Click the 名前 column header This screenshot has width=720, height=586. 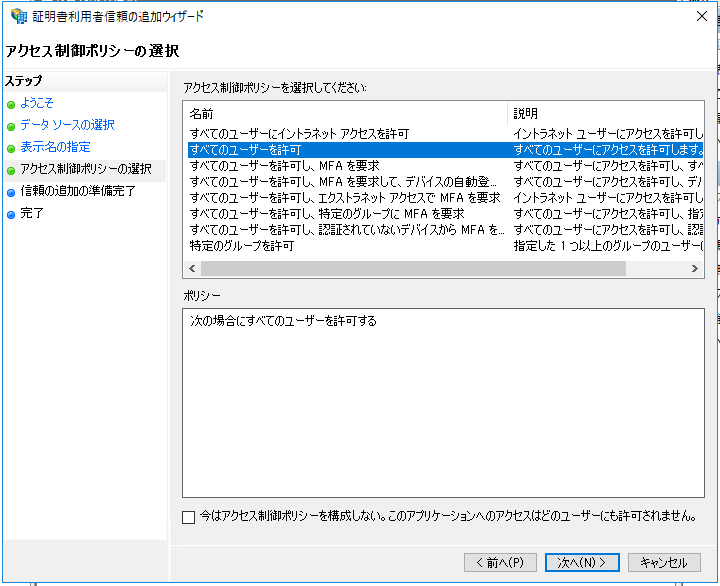pos(202,113)
